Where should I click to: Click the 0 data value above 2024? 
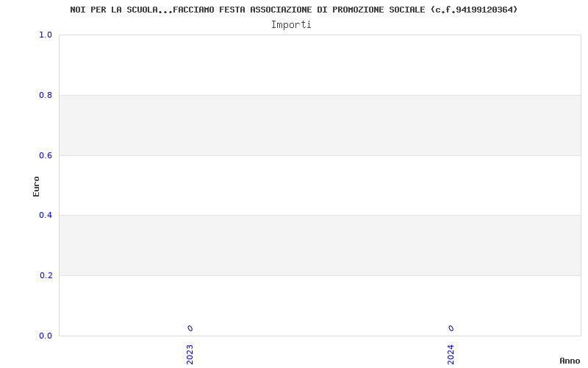pos(451,328)
